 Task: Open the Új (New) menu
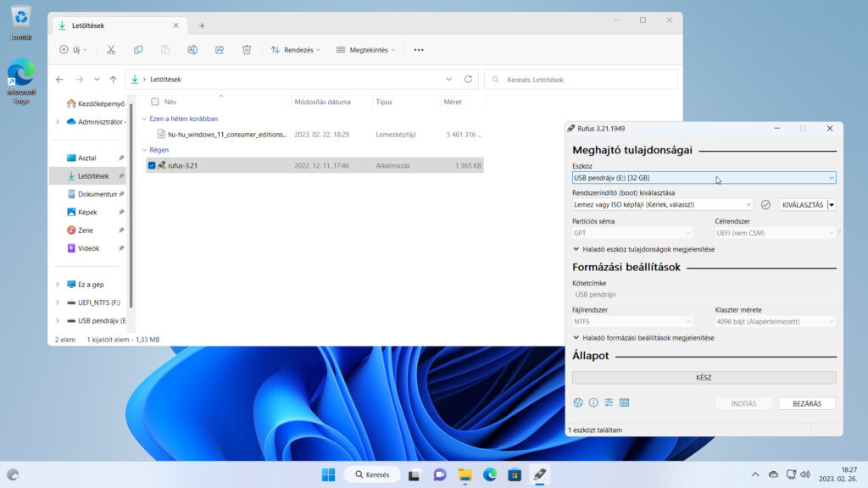coord(73,50)
